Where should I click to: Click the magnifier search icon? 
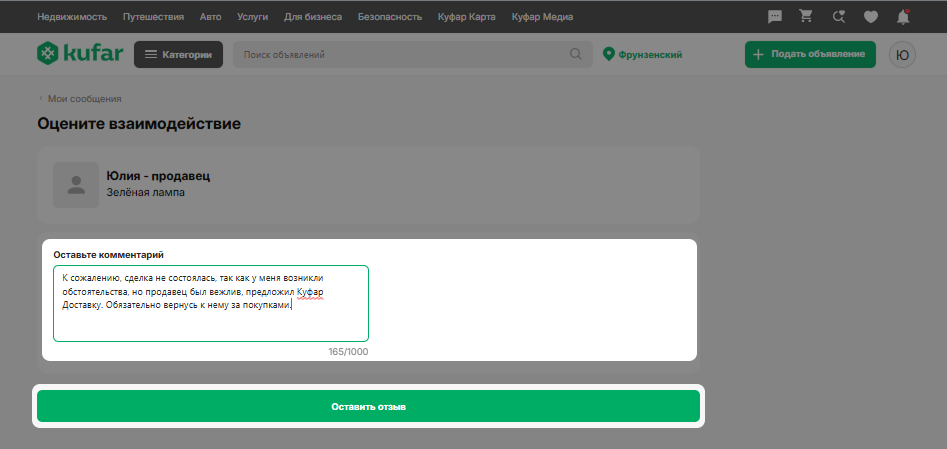pos(576,54)
